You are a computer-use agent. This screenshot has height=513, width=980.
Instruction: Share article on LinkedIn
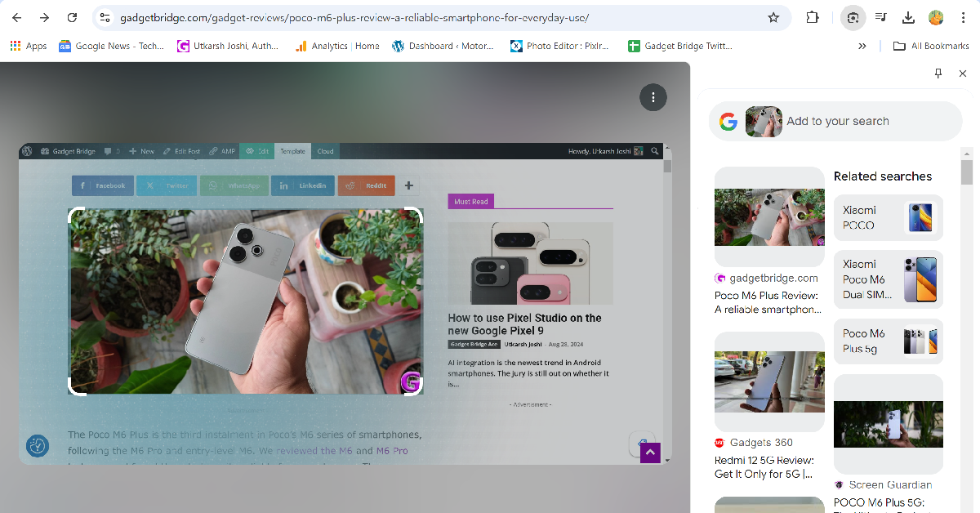click(303, 185)
